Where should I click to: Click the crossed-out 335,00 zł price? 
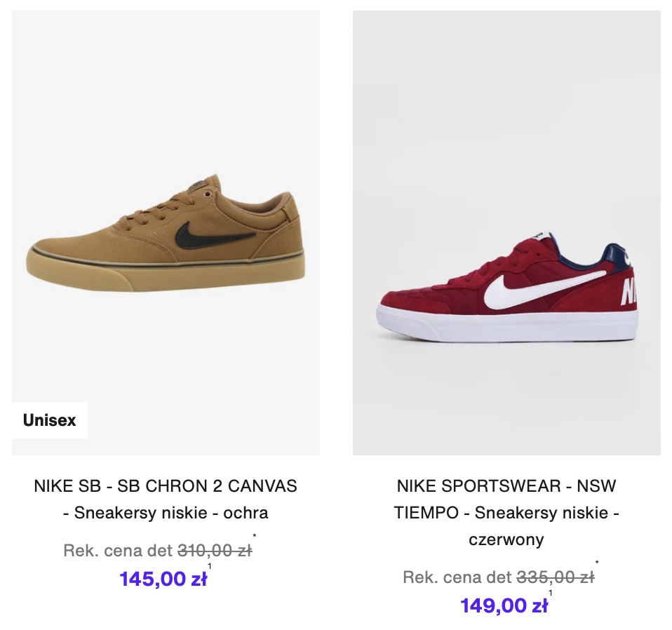(x=556, y=577)
